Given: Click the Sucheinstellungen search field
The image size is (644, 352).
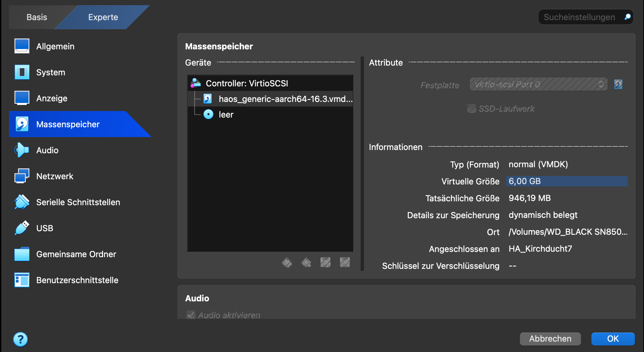Looking at the screenshot, I should 579,17.
